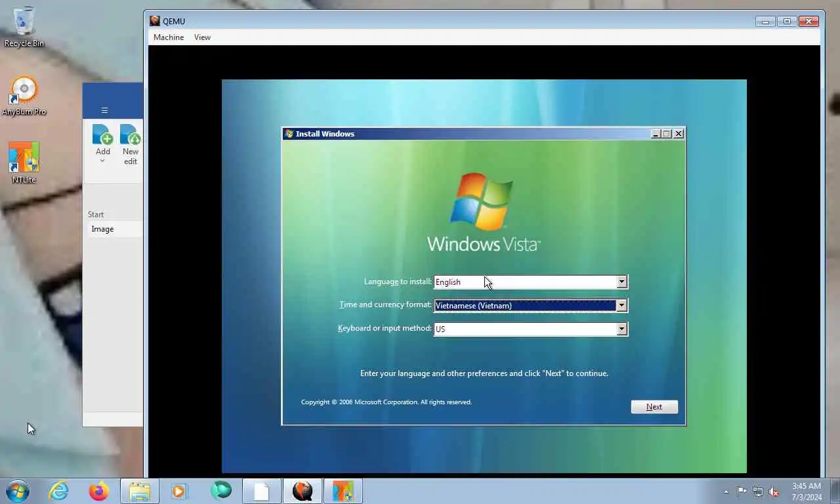Viewport: 840px width, 504px height.
Task: Expand the Time and currency format dropdown
Action: (x=621, y=306)
